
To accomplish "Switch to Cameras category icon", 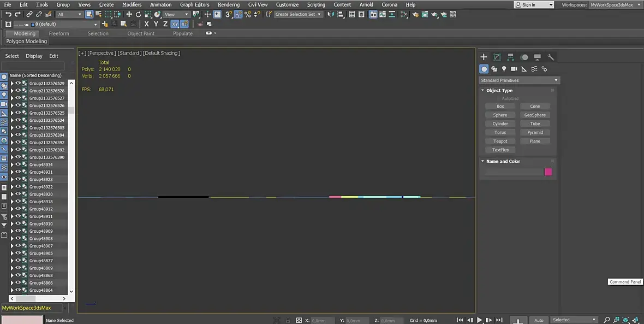I will [x=514, y=69].
